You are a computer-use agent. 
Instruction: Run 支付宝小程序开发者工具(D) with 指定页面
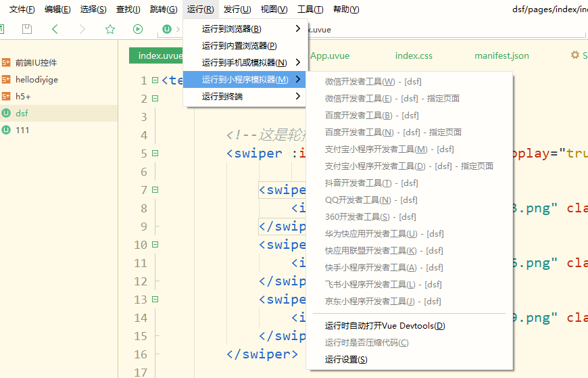click(x=410, y=166)
